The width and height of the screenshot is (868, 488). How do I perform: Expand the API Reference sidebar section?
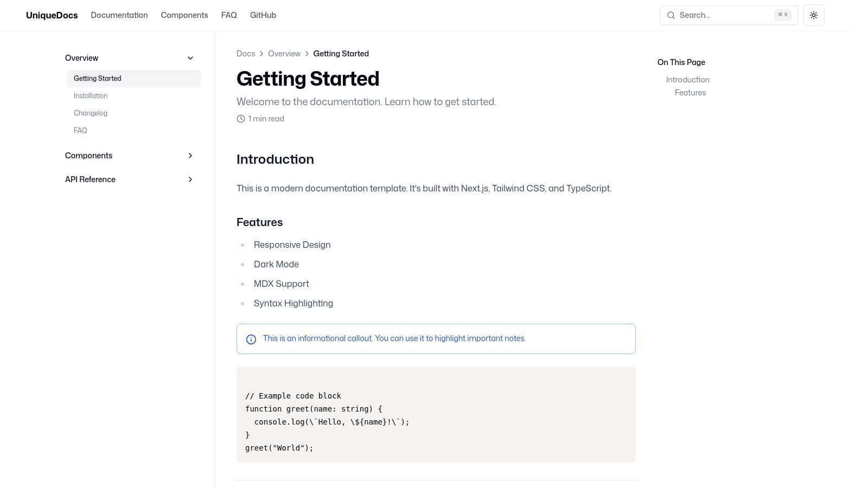[190, 179]
